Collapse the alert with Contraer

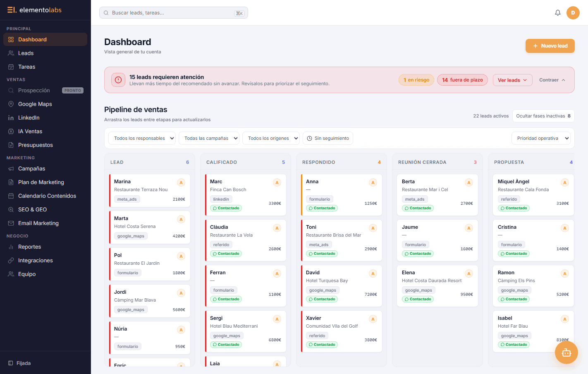click(552, 80)
